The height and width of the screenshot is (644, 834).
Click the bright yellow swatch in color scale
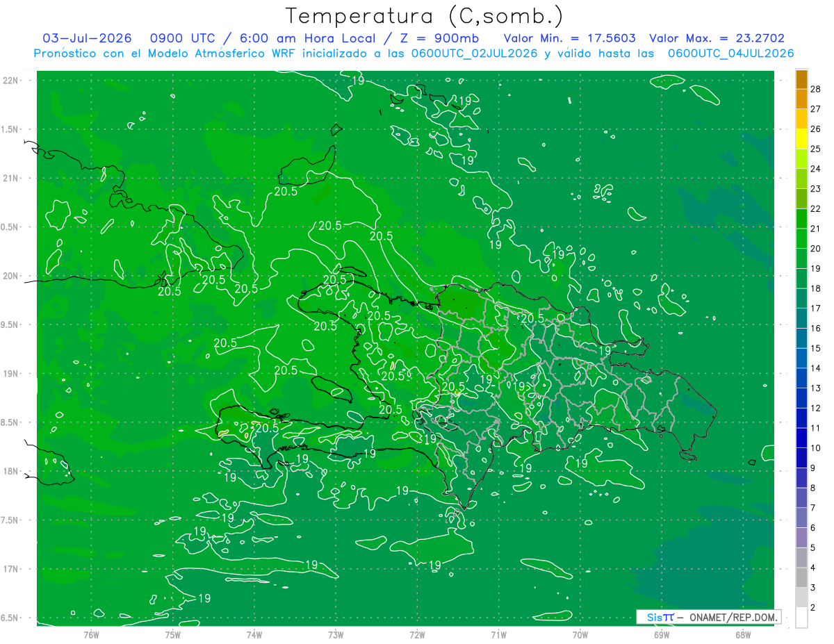pos(801,139)
